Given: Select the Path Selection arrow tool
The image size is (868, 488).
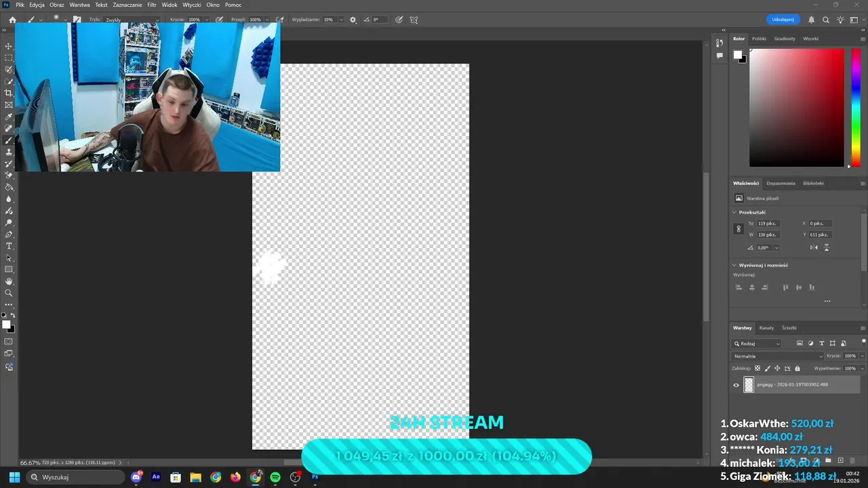Looking at the screenshot, I should (9, 258).
